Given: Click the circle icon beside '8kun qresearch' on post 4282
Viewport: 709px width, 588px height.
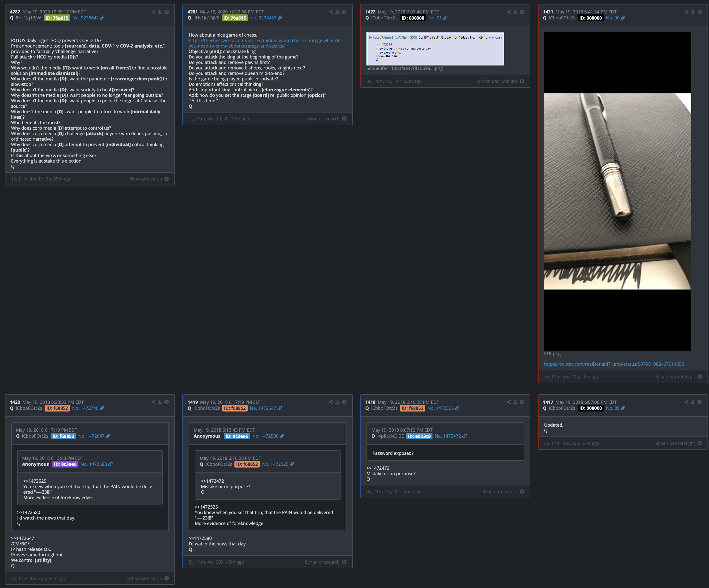Looking at the screenshot, I should tap(166, 179).
